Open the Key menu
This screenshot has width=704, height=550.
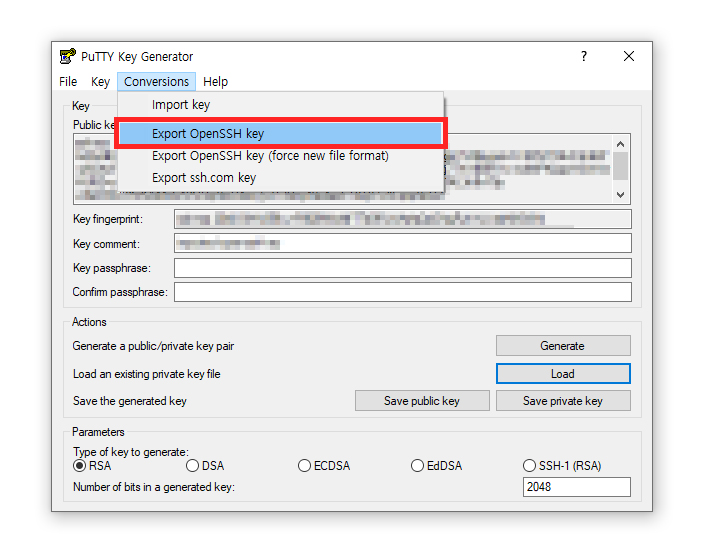(x=100, y=82)
